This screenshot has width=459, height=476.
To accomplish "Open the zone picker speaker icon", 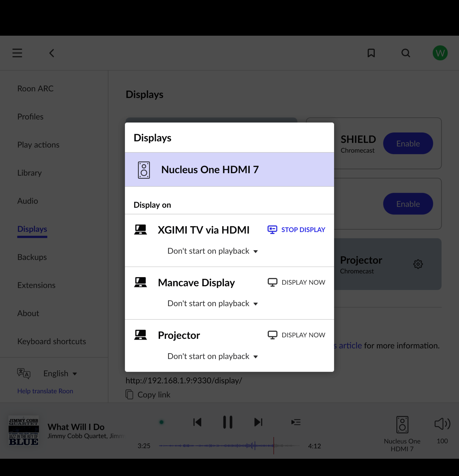I will pos(402,425).
